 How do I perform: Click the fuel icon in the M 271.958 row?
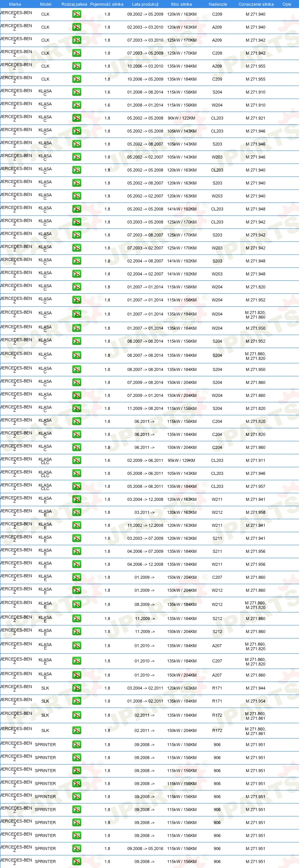click(x=77, y=512)
